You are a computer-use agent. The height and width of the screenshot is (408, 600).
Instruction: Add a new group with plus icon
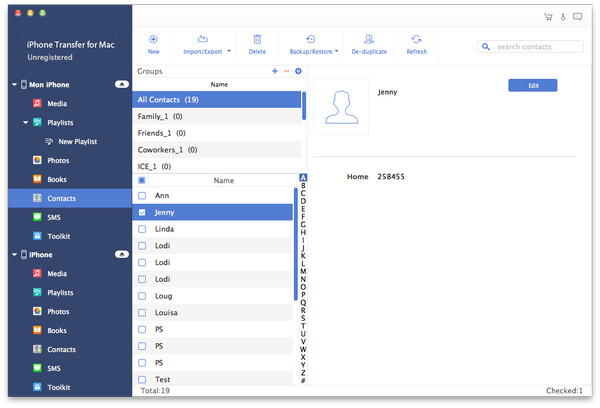tap(275, 72)
